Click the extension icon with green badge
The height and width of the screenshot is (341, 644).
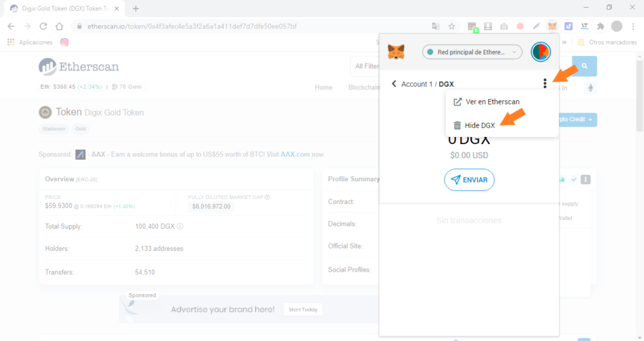[x=472, y=27]
